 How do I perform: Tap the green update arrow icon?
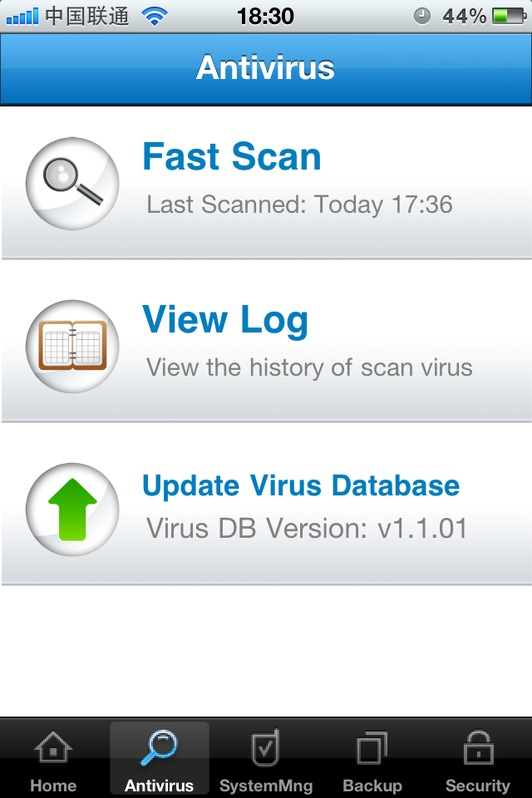coord(72,509)
